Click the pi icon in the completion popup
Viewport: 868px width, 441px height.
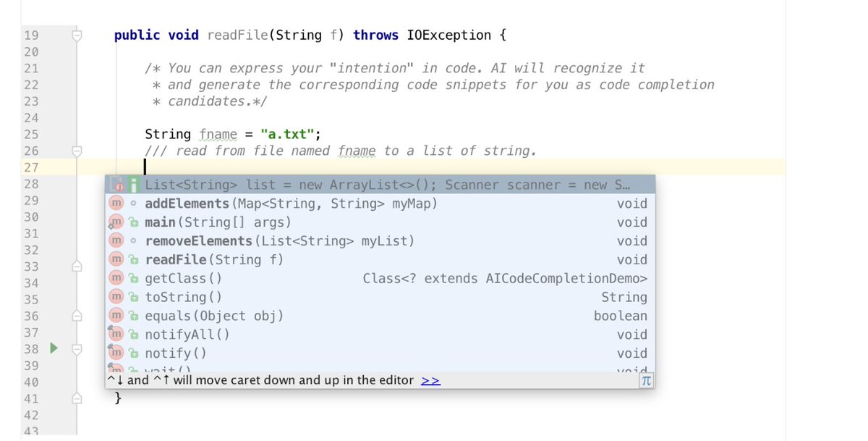point(647,381)
